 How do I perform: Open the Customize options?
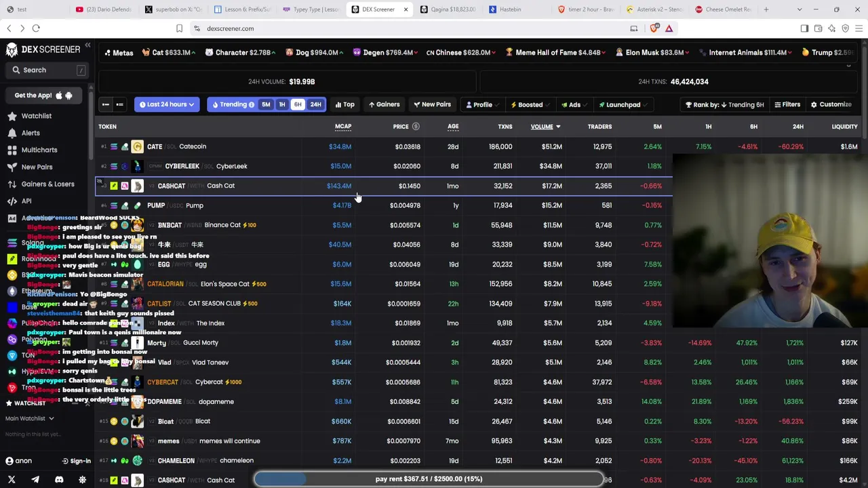click(x=831, y=104)
